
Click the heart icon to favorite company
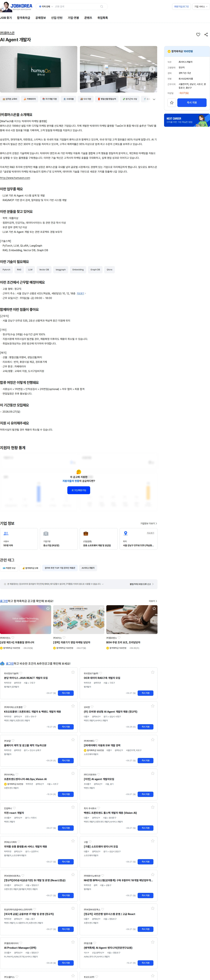[x=198, y=35]
